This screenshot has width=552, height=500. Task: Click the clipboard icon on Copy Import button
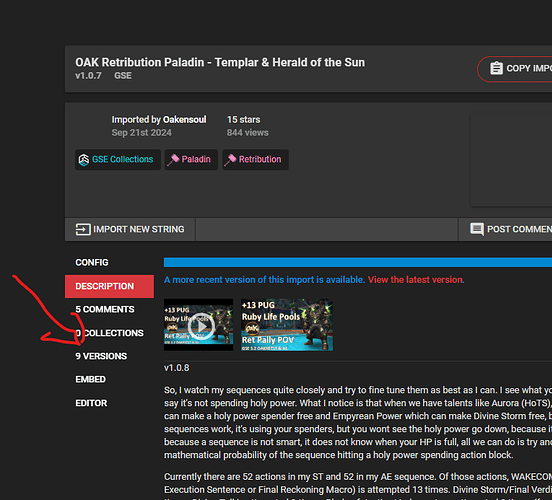(496, 68)
